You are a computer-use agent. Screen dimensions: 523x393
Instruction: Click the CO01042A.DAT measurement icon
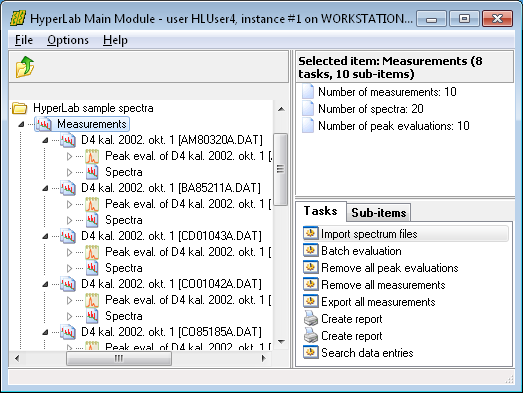tap(68, 284)
